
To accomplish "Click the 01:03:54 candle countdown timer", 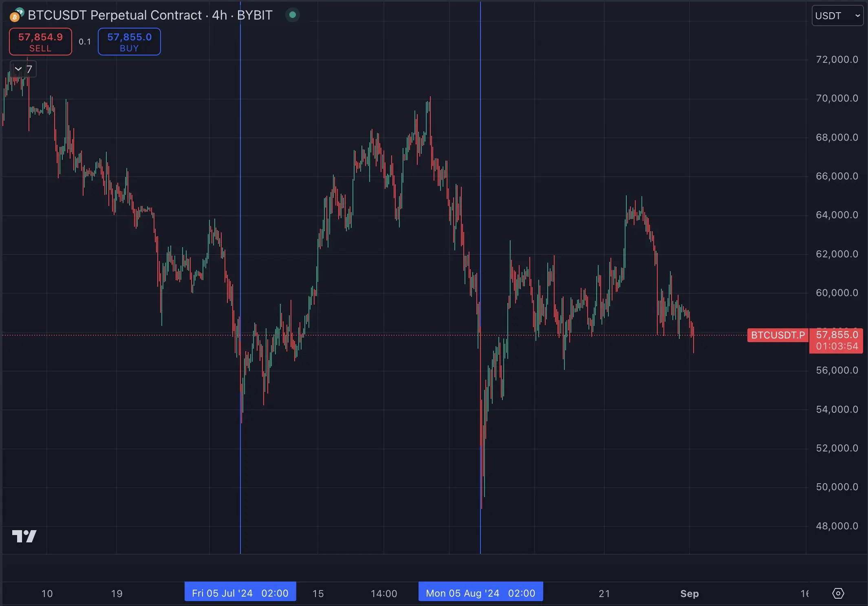I will pos(837,346).
